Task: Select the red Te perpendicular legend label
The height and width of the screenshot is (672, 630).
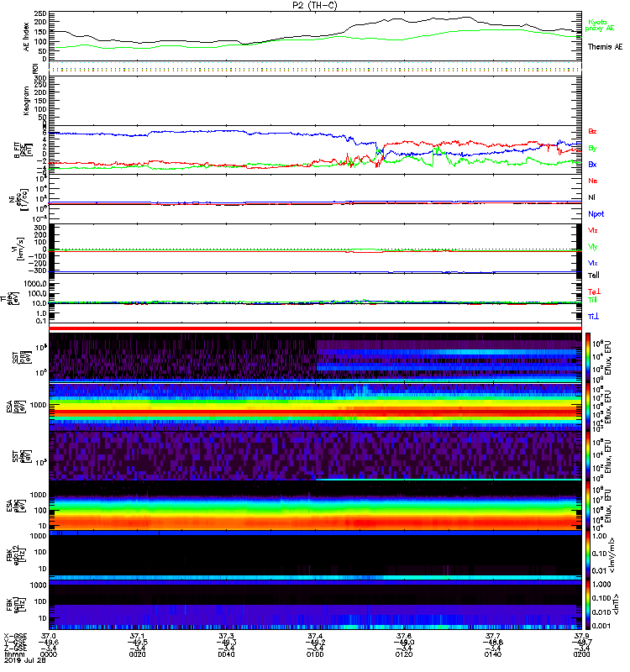Action: (594, 291)
